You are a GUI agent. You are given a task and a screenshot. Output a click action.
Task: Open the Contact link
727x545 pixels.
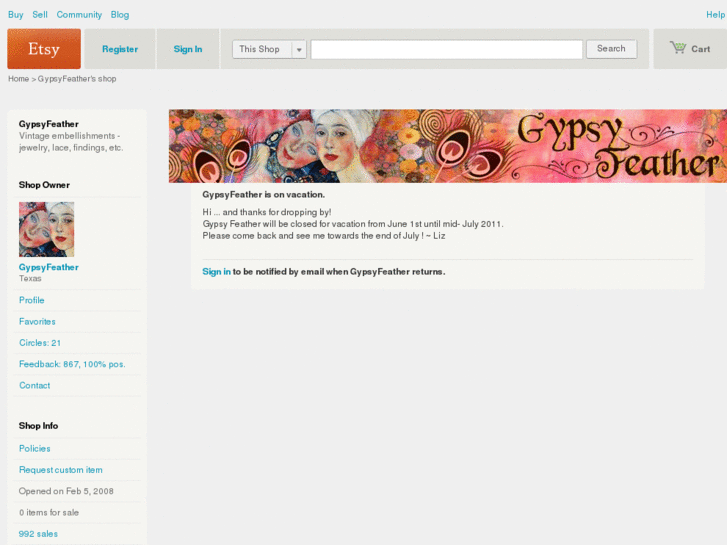point(35,385)
